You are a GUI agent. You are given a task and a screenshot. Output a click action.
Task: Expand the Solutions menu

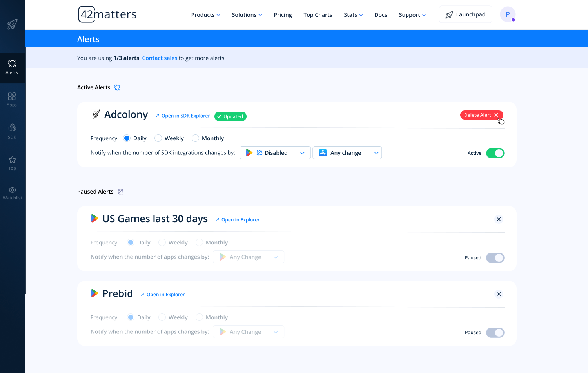click(x=247, y=15)
